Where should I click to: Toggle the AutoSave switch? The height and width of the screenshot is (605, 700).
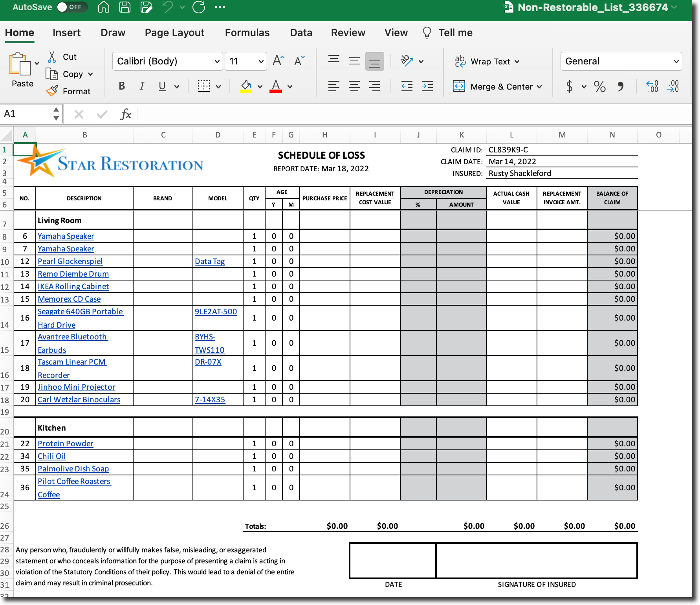click(x=71, y=7)
